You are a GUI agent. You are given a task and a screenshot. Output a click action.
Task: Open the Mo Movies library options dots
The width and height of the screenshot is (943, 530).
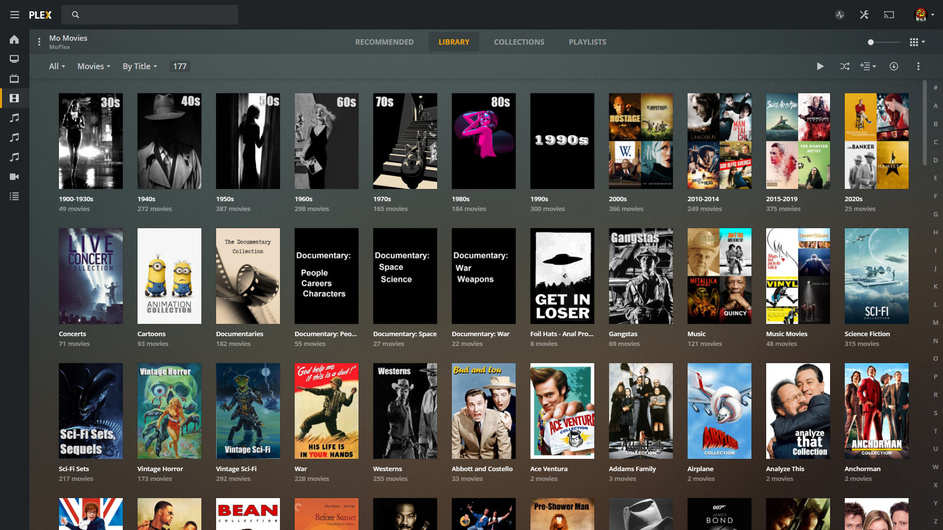point(39,42)
